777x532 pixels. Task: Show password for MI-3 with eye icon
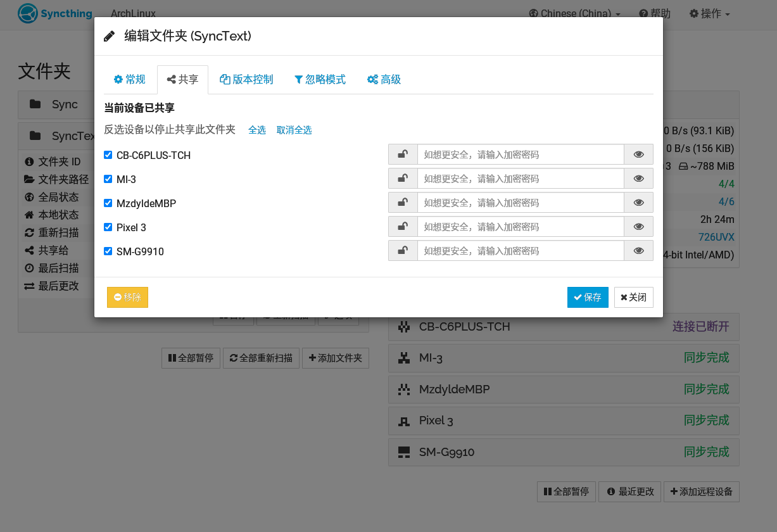[638, 178]
